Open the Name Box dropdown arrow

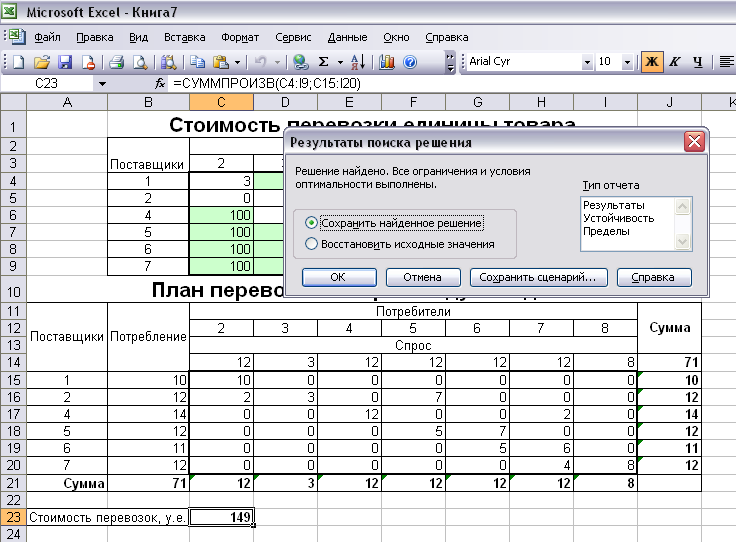click(102, 84)
